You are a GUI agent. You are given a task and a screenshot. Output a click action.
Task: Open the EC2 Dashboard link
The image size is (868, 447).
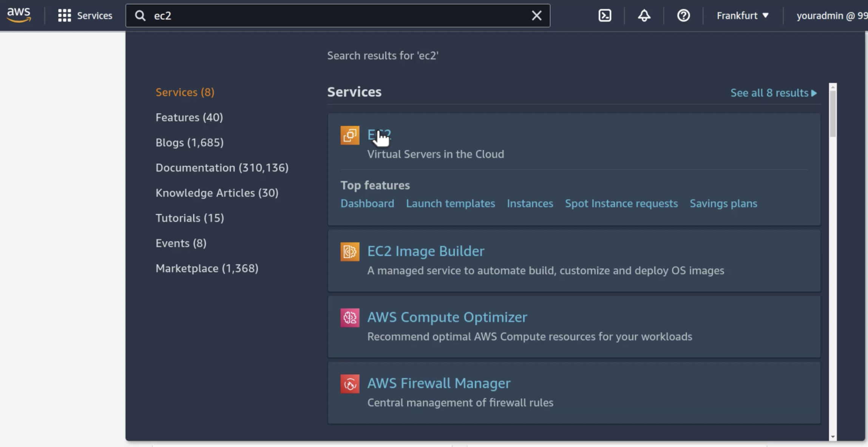pyautogui.click(x=367, y=203)
